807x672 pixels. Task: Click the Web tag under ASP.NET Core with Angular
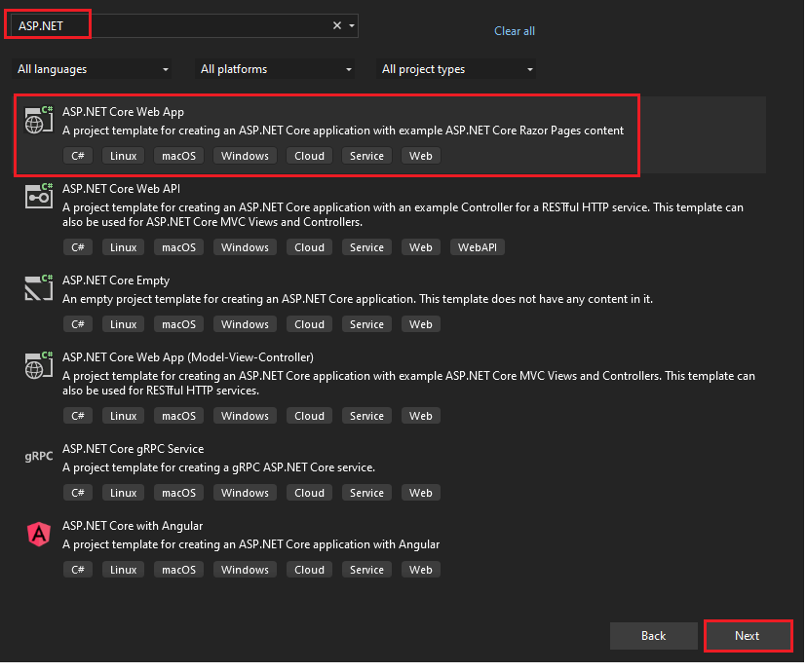[421, 571]
